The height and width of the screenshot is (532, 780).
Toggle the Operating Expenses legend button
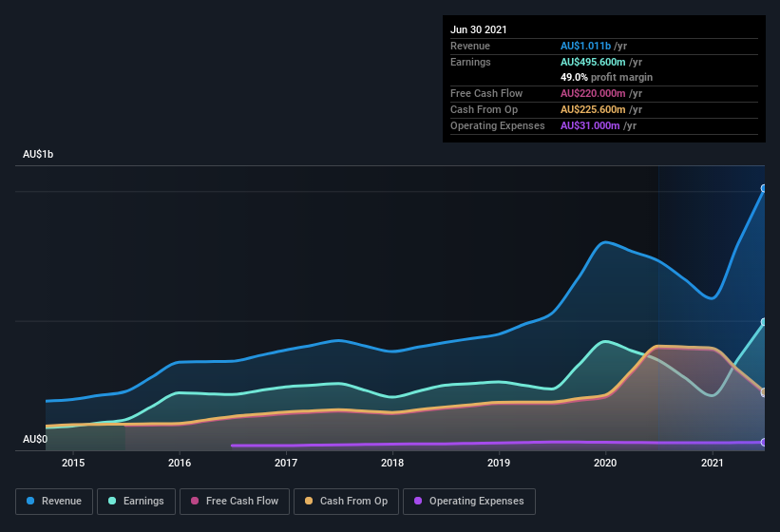point(469,502)
